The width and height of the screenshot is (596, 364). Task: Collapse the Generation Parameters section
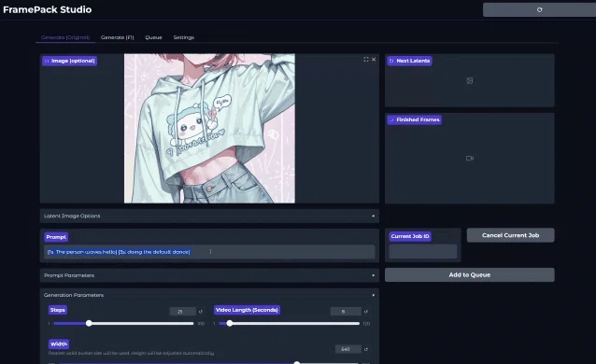209,295
